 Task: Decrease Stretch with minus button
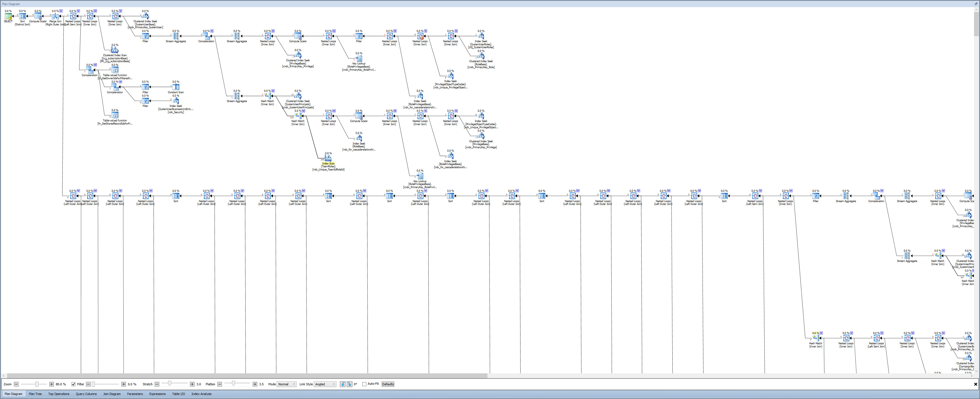click(x=157, y=384)
